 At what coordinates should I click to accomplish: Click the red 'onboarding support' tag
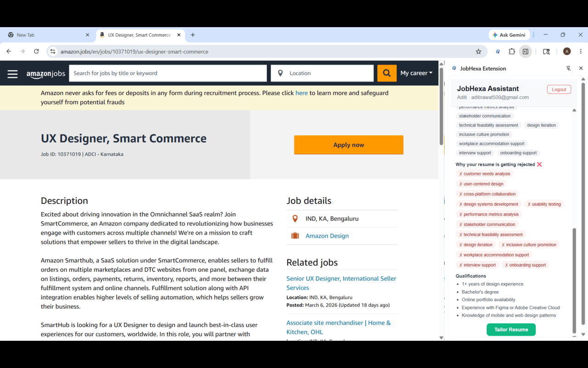(x=526, y=265)
